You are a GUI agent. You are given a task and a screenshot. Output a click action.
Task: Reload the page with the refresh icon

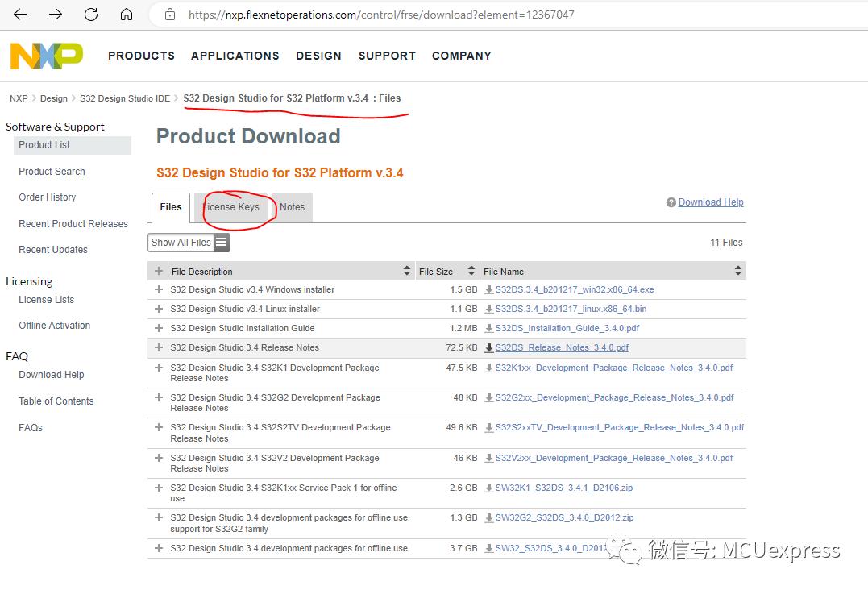pyautogui.click(x=91, y=15)
